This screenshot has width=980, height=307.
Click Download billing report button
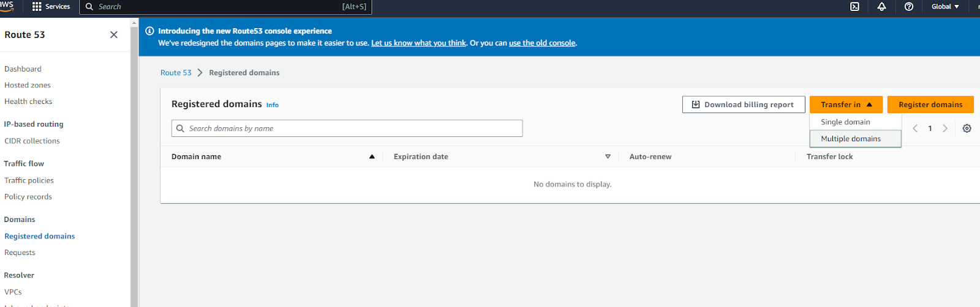(744, 105)
